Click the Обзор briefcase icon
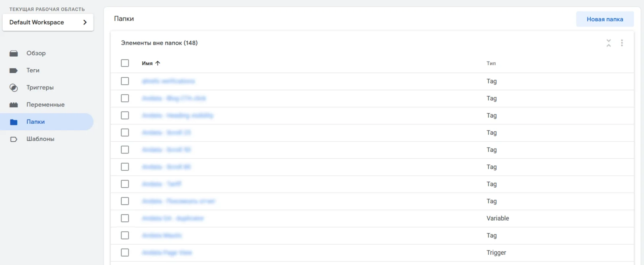The width and height of the screenshot is (644, 265). 14,53
